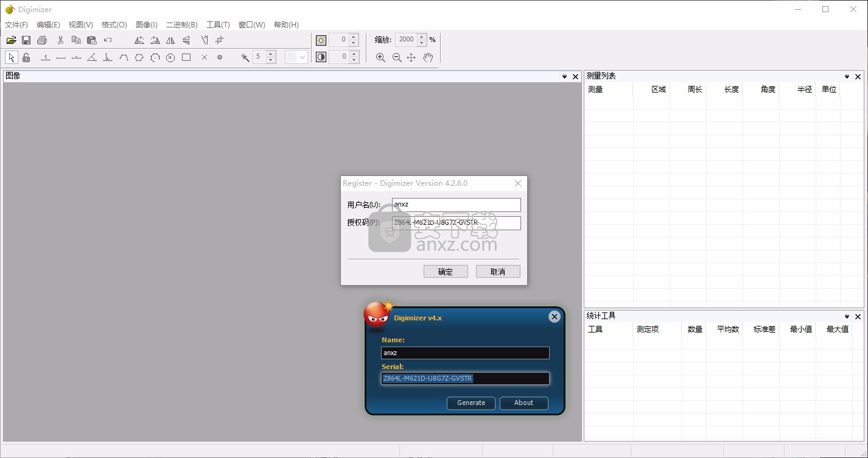Click the Paste clipboard icon
The width and height of the screenshot is (868, 458).
92,40
